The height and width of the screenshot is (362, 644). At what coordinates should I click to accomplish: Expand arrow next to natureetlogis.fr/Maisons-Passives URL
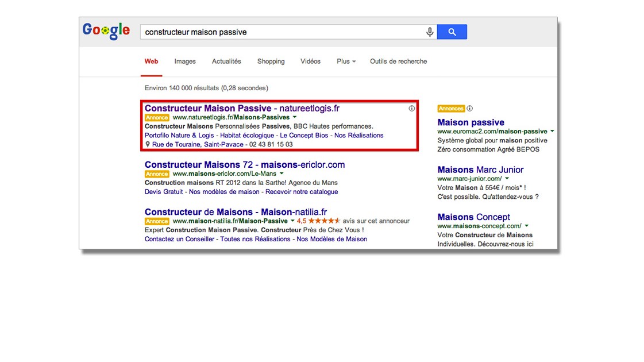[295, 117]
